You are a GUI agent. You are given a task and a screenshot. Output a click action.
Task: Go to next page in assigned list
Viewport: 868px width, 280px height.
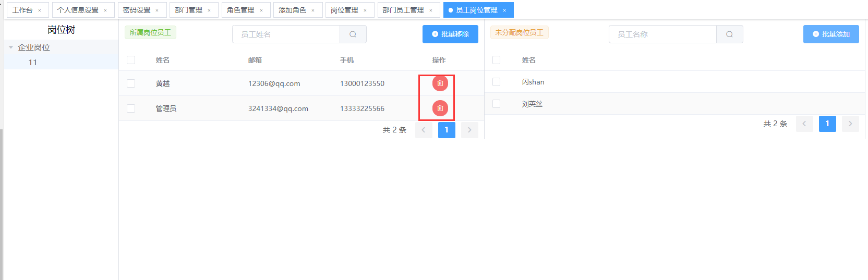click(x=469, y=130)
